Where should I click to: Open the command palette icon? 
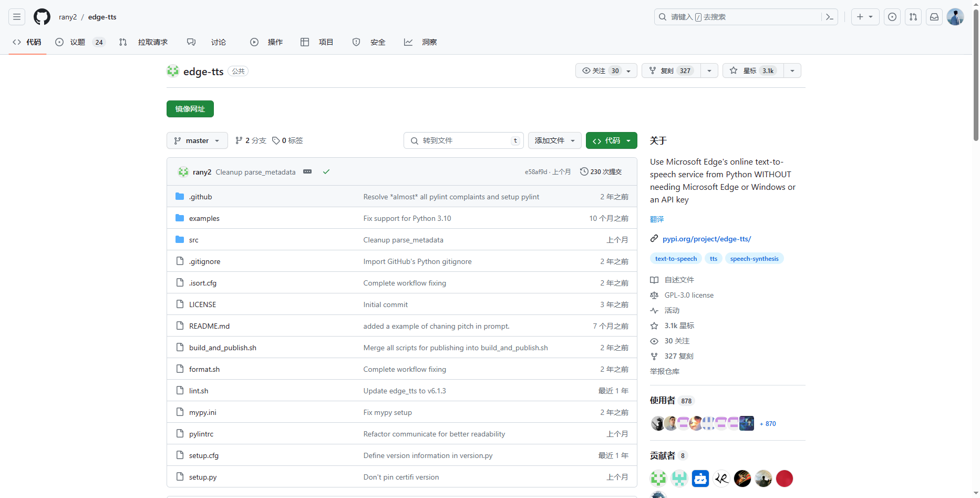830,17
